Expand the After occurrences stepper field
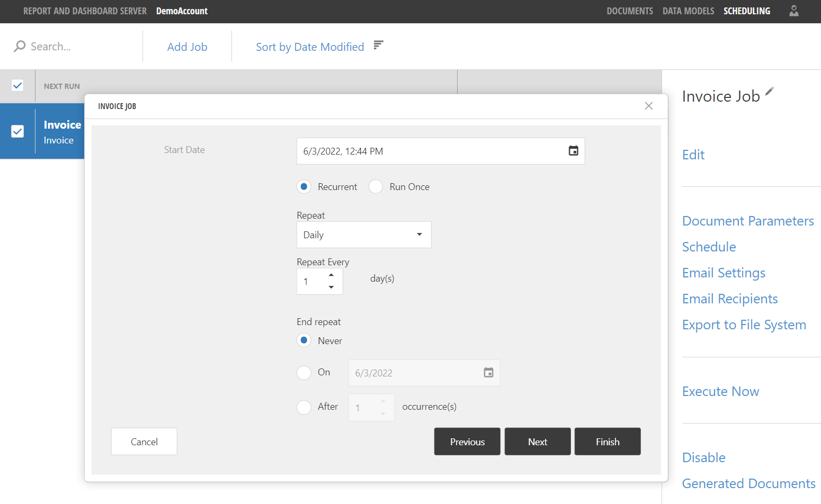 click(x=371, y=407)
